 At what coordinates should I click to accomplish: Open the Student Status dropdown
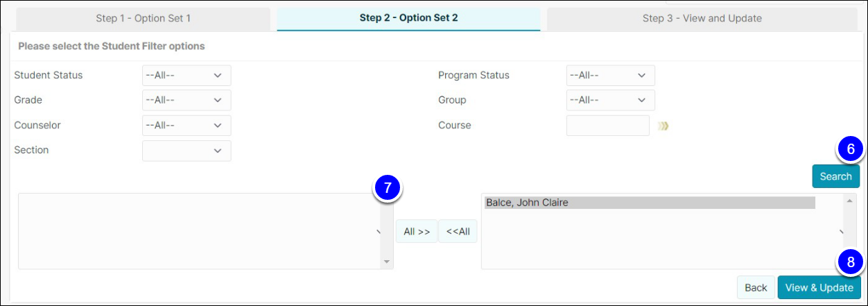(186, 76)
